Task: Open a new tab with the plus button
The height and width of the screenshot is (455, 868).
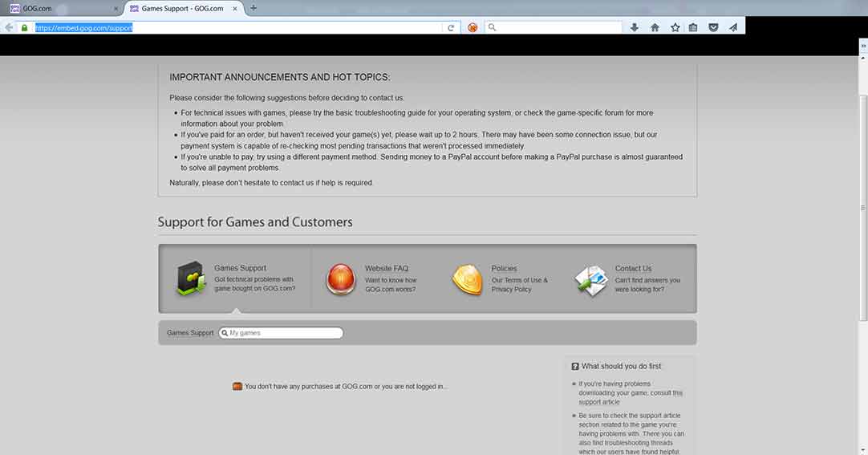Action: coord(253,8)
